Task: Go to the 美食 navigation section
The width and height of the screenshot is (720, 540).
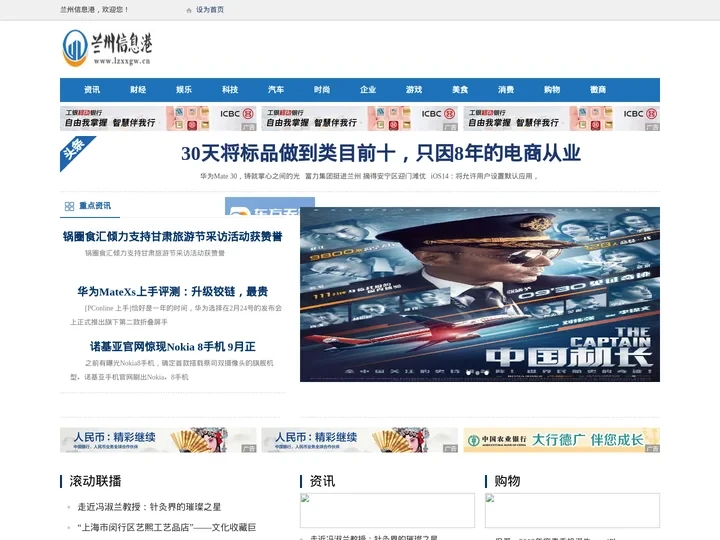Action: 460,90
